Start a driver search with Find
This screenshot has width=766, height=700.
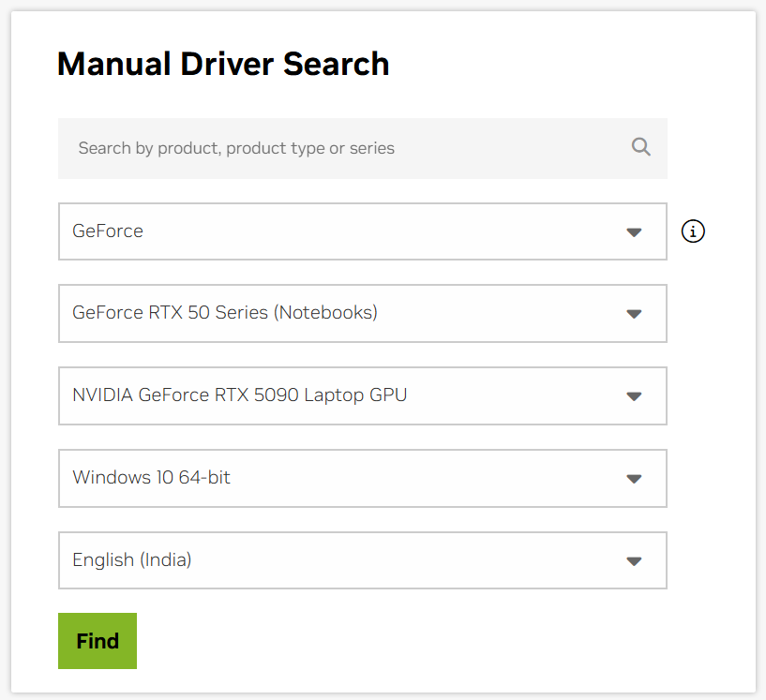[x=97, y=641]
